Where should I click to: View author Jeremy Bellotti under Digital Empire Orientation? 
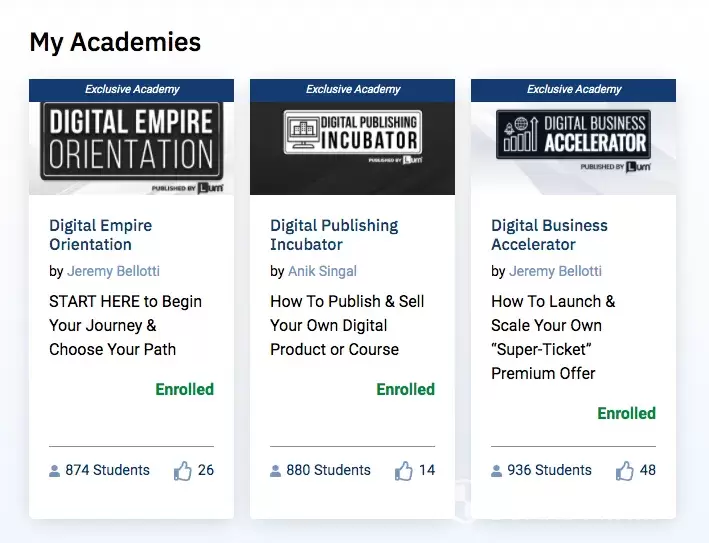[113, 271]
